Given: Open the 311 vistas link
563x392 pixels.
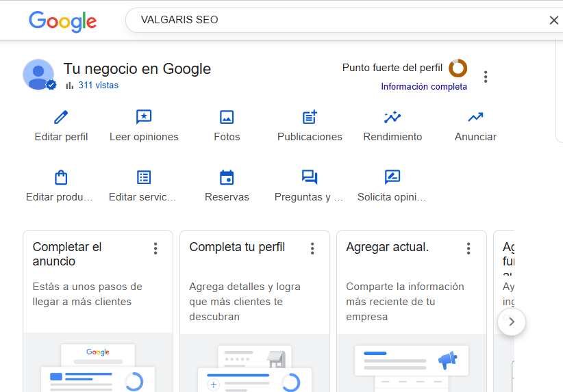Looking at the screenshot, I should point(99,86).
